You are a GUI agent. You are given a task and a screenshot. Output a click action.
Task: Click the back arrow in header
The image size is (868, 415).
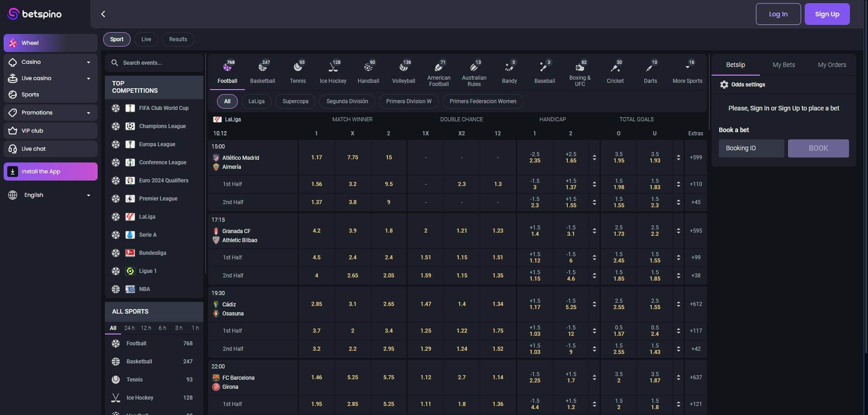(103, 14)
